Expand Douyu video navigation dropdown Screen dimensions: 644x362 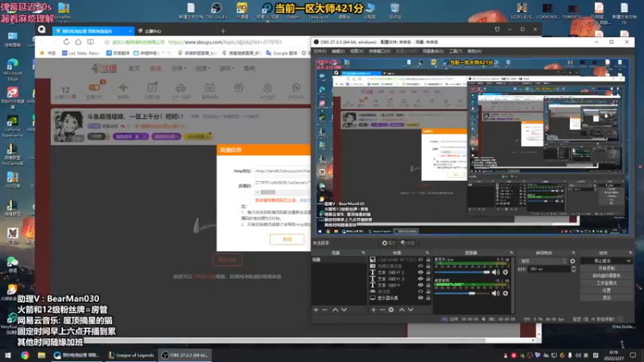202,68
